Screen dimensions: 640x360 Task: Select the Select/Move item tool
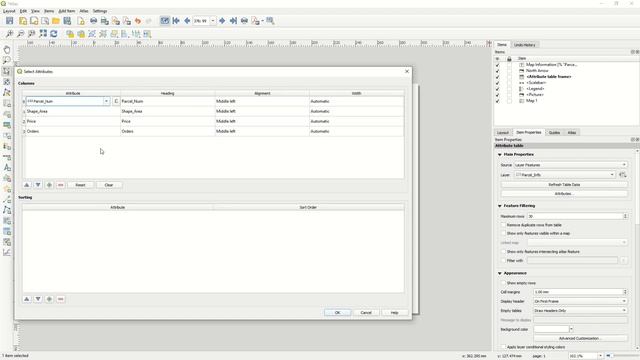click(x=7, y=71)
